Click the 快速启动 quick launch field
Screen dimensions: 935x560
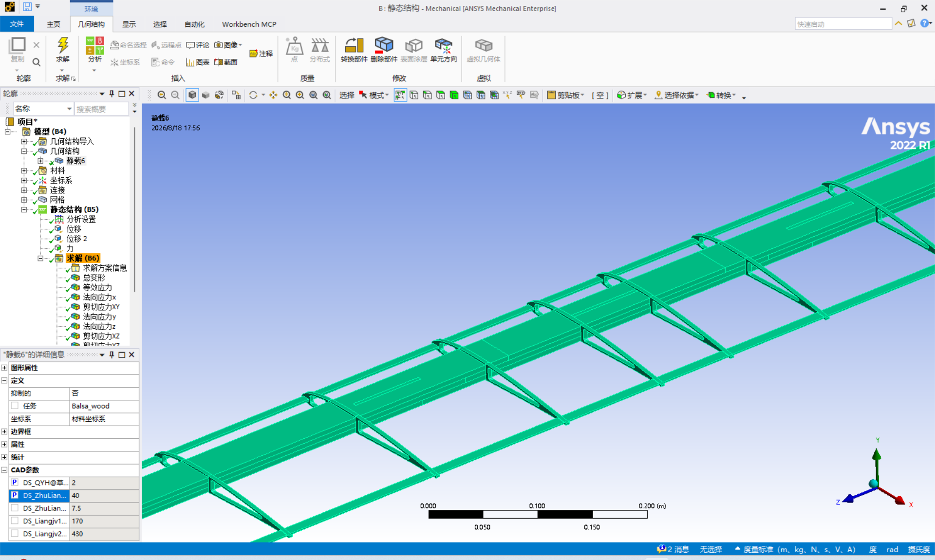pyautogui.click(x=843, y=24)
